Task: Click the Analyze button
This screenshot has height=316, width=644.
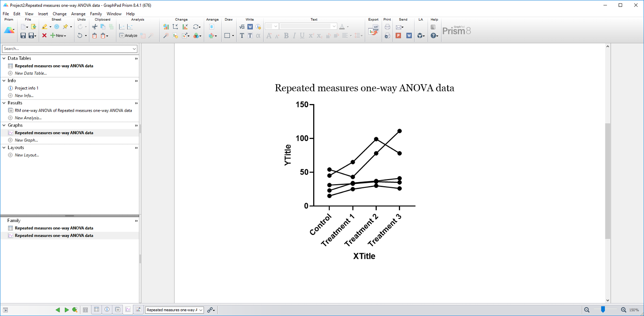Action: point(128,35)
